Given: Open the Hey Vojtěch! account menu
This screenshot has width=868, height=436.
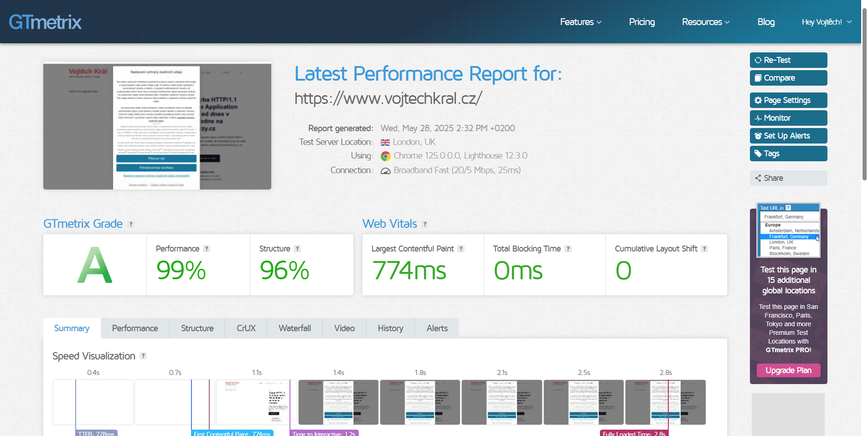Looking at the screenshot, I should click(x=826, y=22).
